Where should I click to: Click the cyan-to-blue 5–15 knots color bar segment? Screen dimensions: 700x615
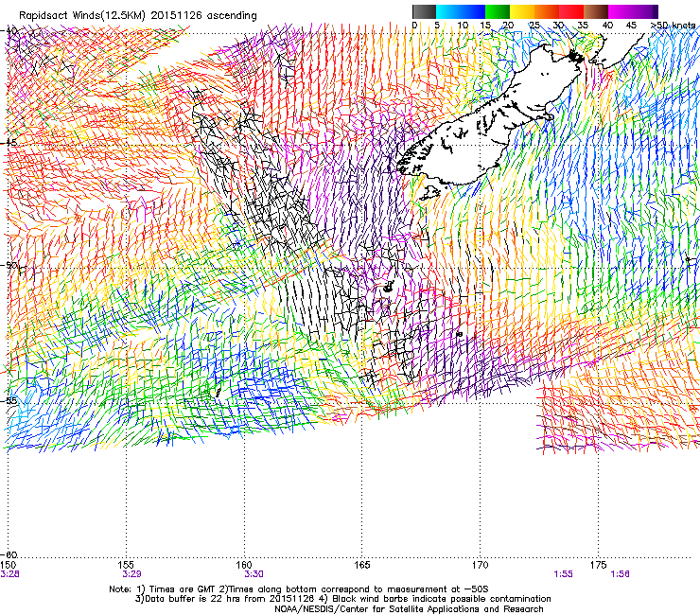(461, 11)
